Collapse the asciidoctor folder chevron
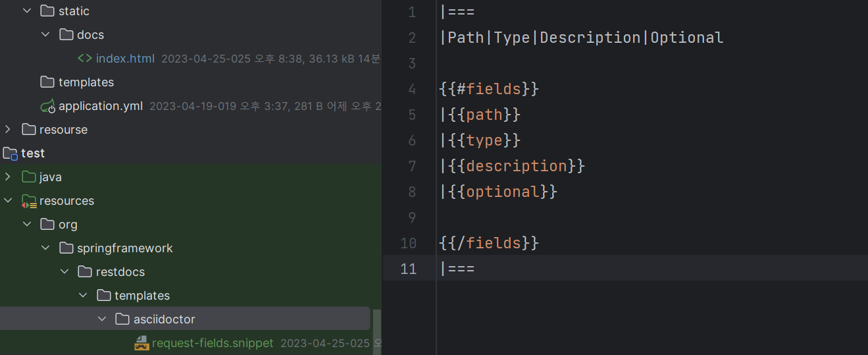This screenshot has height=355, width=868. 102,319
